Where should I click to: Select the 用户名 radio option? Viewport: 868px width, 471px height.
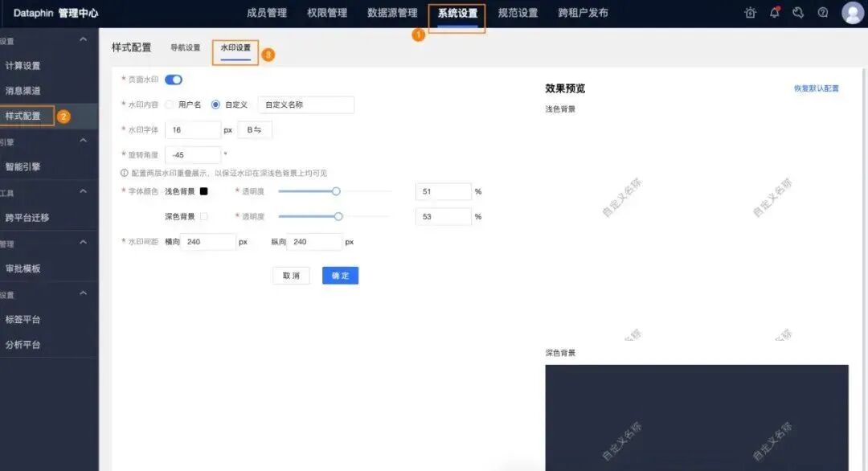point(170,104)
